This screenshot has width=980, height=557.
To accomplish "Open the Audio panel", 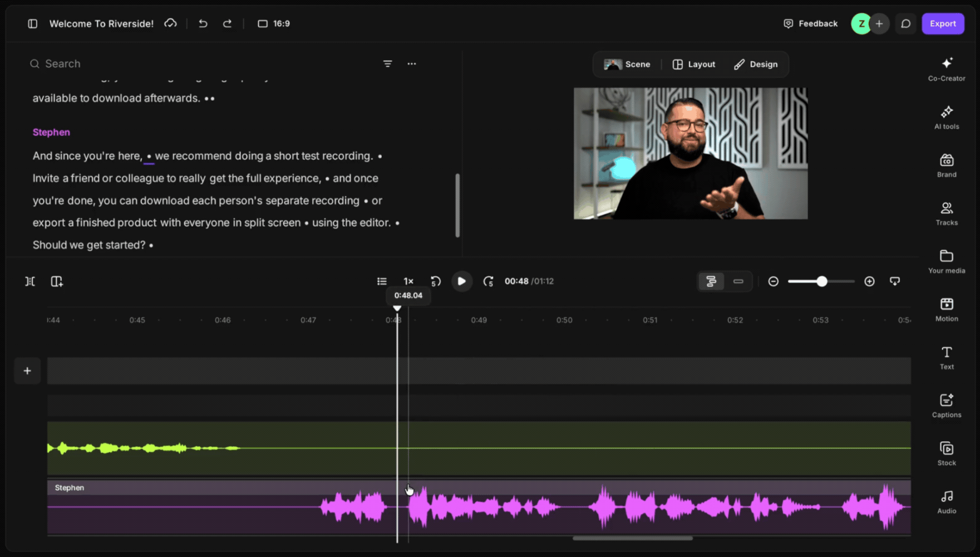I will coord(947,502).
